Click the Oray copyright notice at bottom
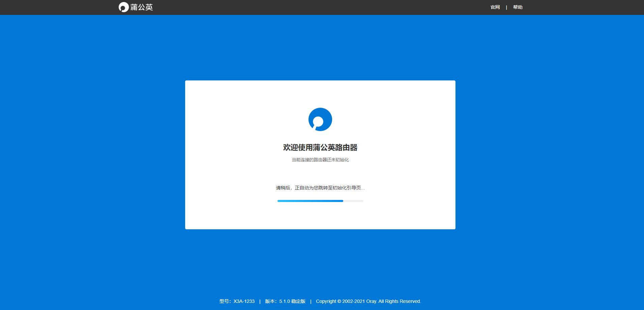 (368, 301)
